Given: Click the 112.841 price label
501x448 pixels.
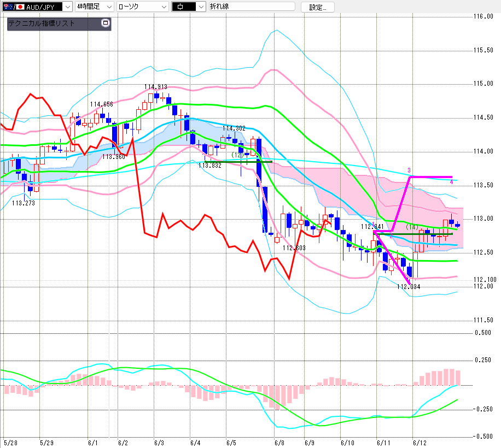Looking at the screenshot, I should pyautogui.click(x=372, y=227).
